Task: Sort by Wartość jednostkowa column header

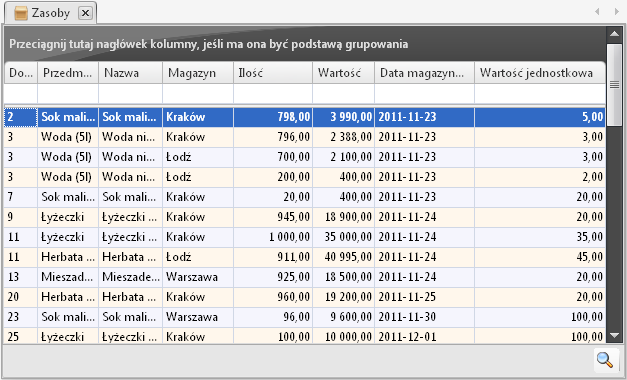Action: tap(540, 73)
